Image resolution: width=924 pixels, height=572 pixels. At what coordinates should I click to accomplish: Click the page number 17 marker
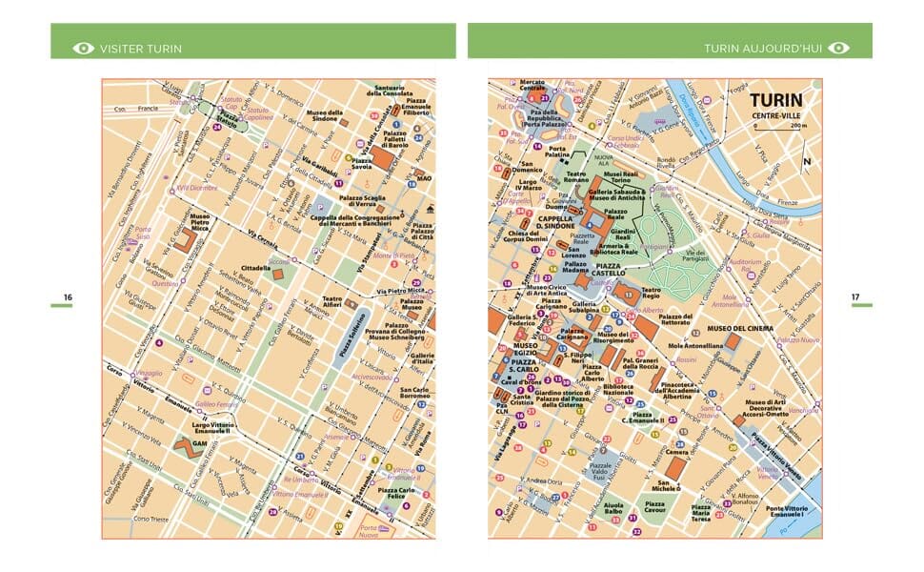[x=854, y=298]
